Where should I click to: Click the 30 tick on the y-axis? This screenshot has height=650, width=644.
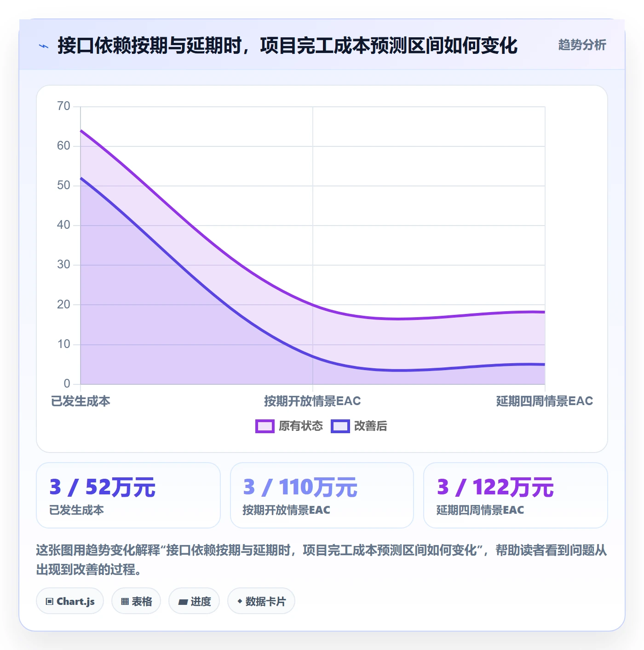63,265
